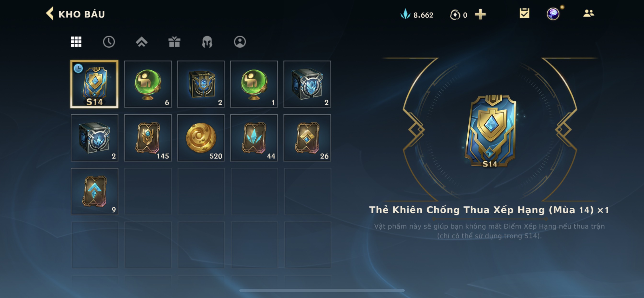This screenshot has width=644, height=298.
Task: Go back using the KHO BÁU arrow
Action: [x=50, y=13]
